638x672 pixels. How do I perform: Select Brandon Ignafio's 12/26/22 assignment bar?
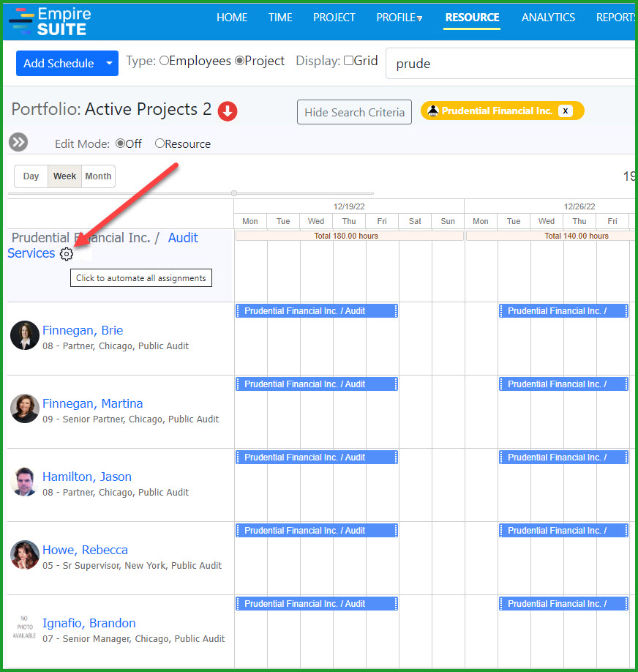564,604
